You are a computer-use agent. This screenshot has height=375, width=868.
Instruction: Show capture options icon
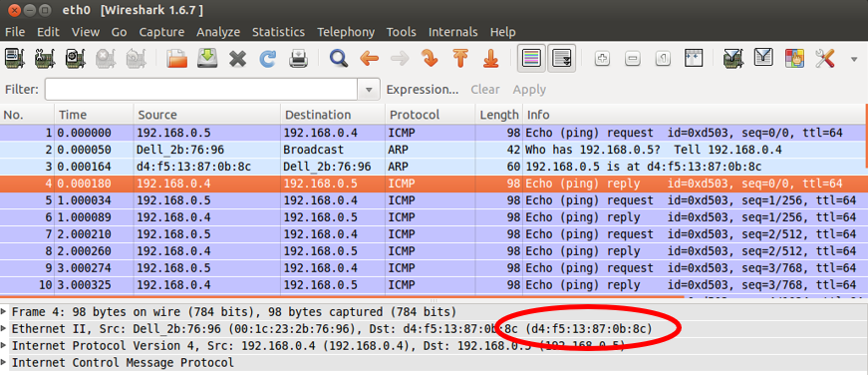[x=45, y=58]
